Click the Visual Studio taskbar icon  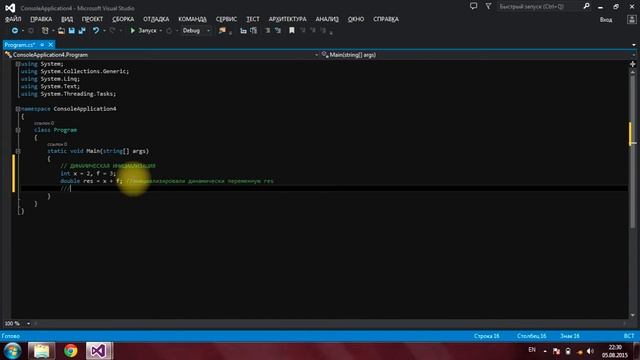[99, 351]
